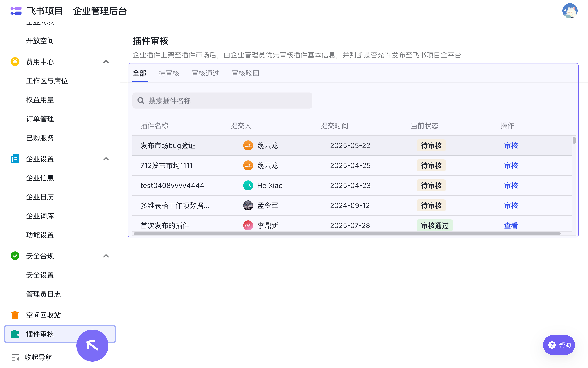Open 企业信息 in the sidebar
This screenshot has width=588, height=368.
click(40, 178)
